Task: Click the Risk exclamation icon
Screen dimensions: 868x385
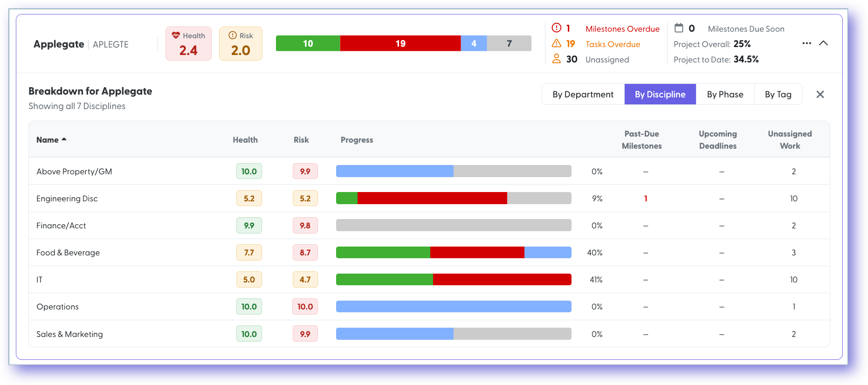Action: [x=233, y=35]
